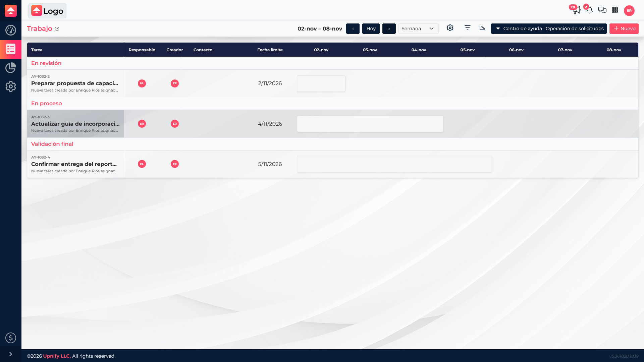Open the dollar billing icon in sidebar
The height and width of the screenshot is (362, 644).
11,338
